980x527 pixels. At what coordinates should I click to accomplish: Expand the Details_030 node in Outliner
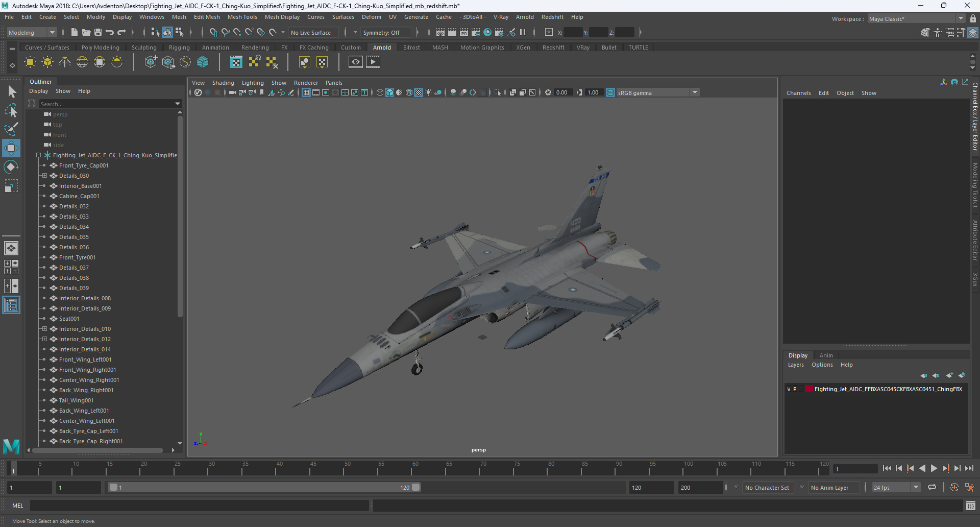tap(44, 176)
